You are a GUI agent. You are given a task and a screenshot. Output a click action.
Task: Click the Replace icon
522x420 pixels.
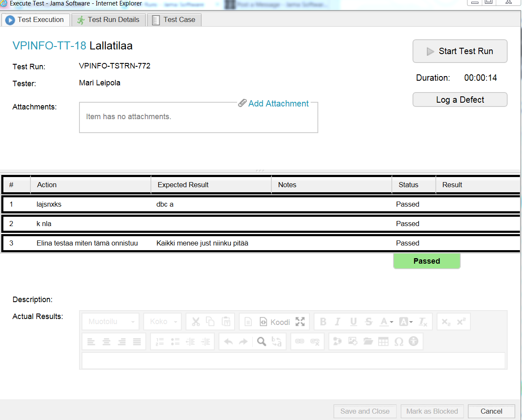point(276,341)
